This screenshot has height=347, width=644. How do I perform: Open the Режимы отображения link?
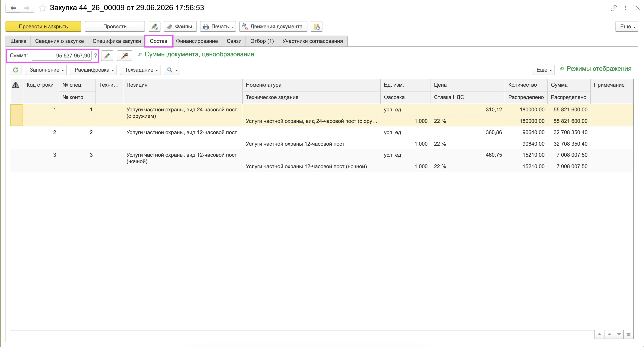(x=599, y=69)
